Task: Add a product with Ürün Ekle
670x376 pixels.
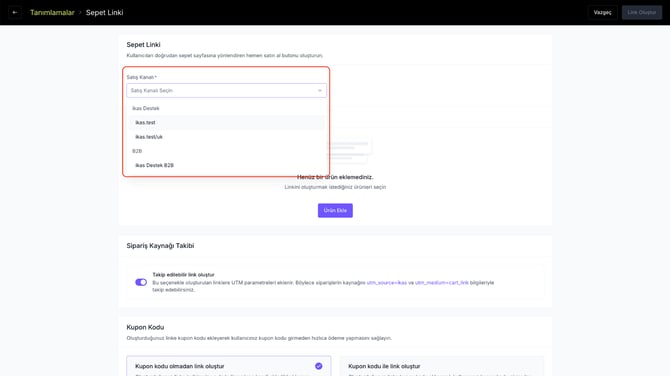Action: click(x=335, y=210)
